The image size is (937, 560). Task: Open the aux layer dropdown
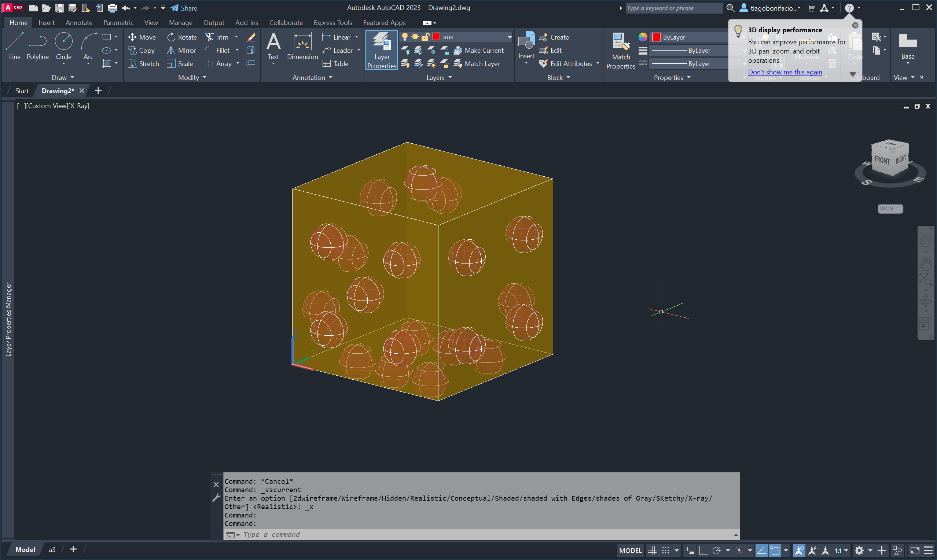pos(510,37)
